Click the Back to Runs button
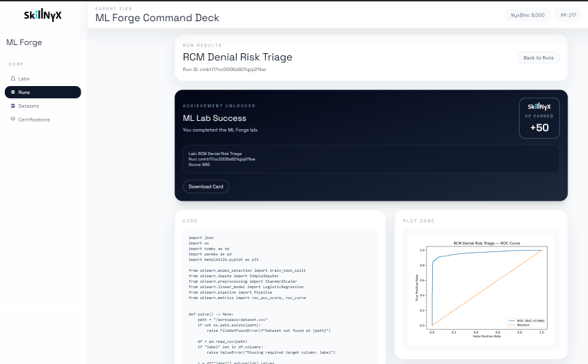 (539, 57)
